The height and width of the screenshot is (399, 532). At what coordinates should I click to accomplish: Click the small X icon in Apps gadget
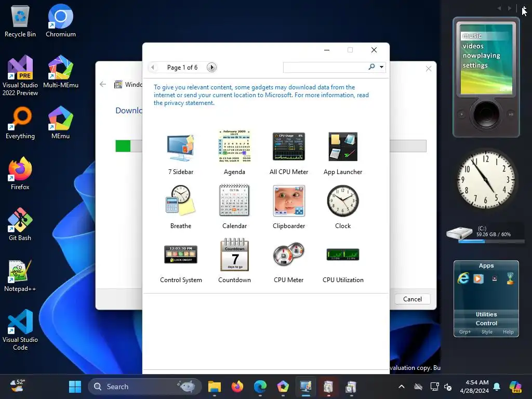click(x=495, y=278)
